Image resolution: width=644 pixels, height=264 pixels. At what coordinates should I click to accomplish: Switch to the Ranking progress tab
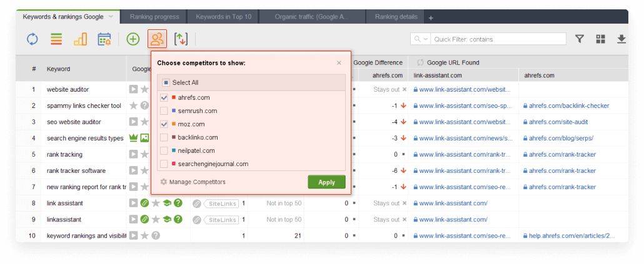(x=154, y=17)
